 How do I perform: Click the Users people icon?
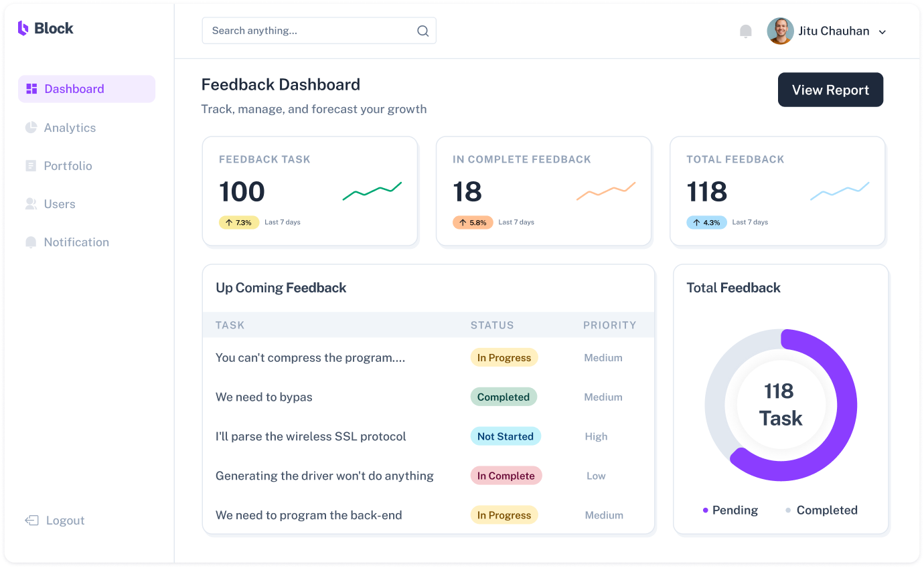[31, 204]
